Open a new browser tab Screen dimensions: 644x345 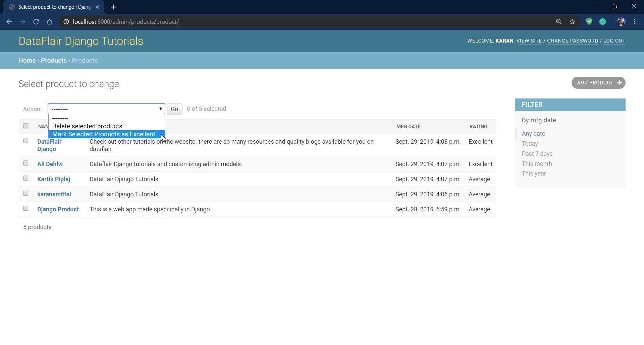113,7
